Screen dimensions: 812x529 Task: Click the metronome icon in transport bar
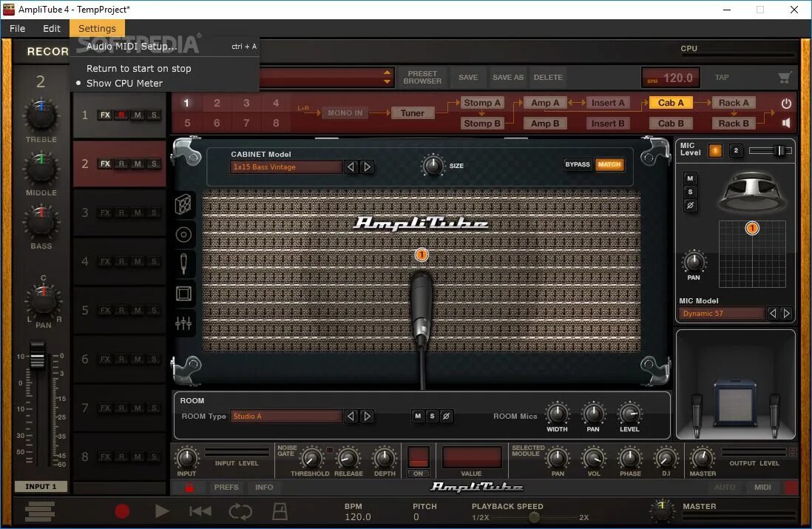(279, 511)
